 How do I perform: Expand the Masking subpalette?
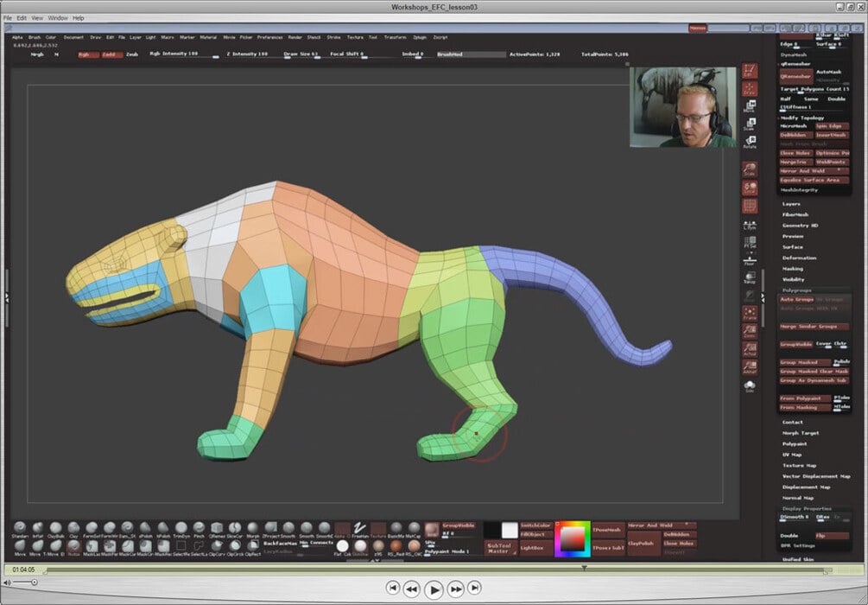[792, 269]
